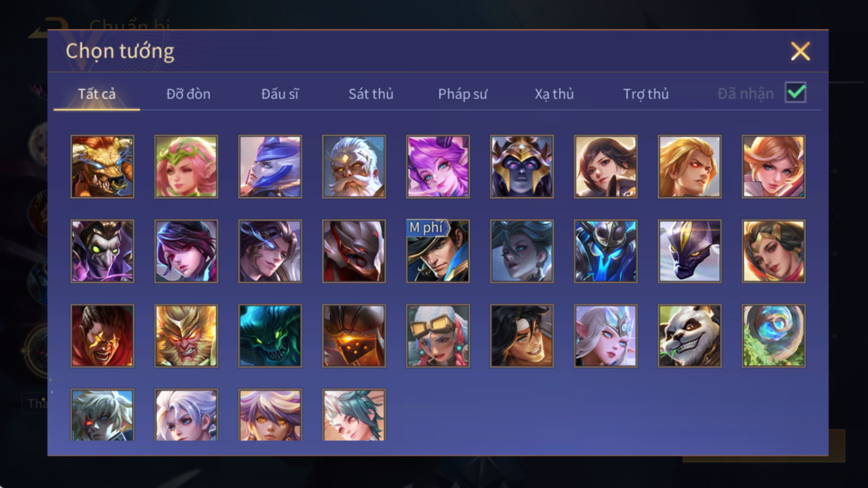
Task: Pick the hero tagged 'M phí'
Action: [x=438, y=251]
